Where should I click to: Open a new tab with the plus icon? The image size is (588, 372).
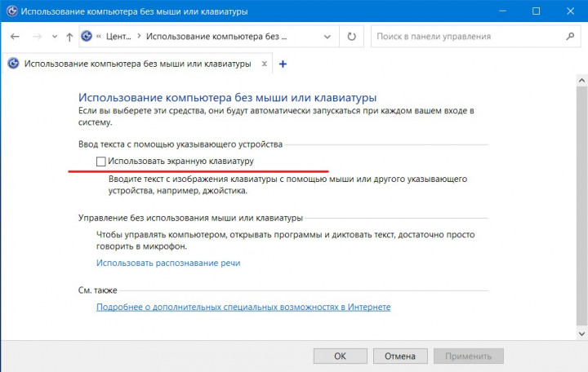(x=283, y=64)
